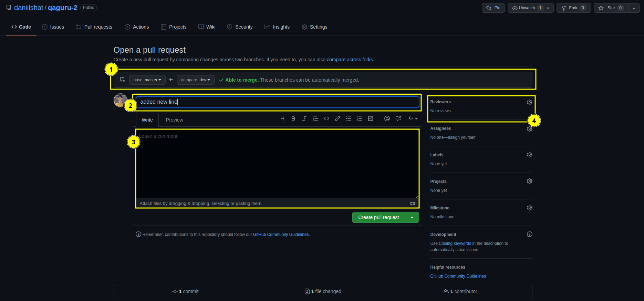View the 1 file changed summary
The height and width of the screenshot is (301, 644).
pos(323,291)
